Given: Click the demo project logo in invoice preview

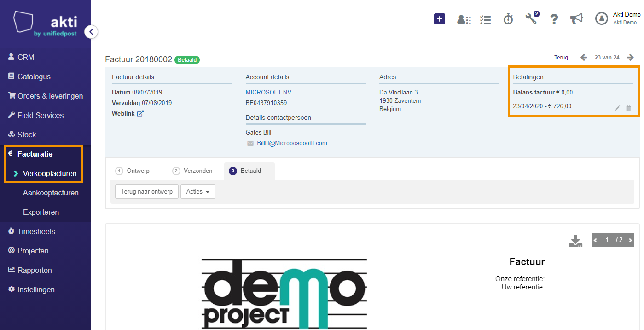Looking at the screenshot, I should (x=284, y=294).
